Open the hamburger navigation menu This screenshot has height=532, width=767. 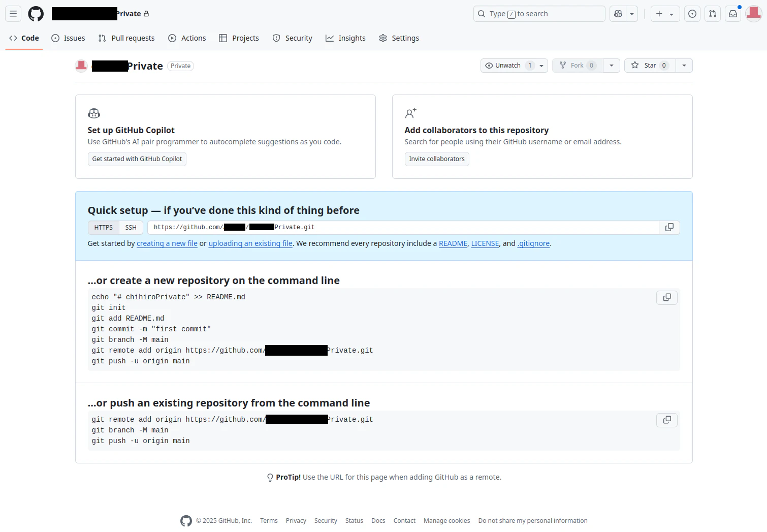[13, 14]
